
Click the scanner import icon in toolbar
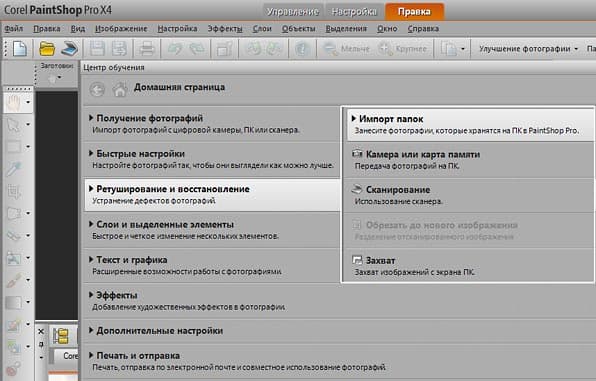coord(70,49)
